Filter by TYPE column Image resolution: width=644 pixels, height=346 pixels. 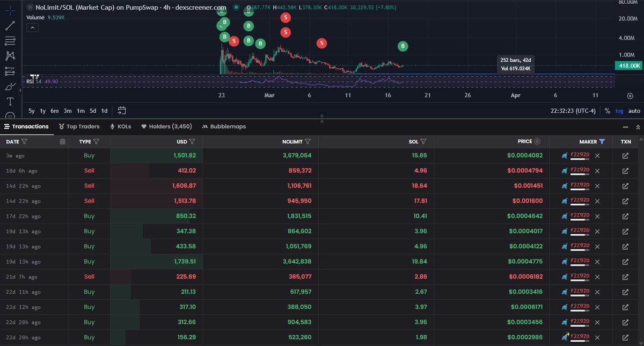pyautogui.click(x=96, y=142)
